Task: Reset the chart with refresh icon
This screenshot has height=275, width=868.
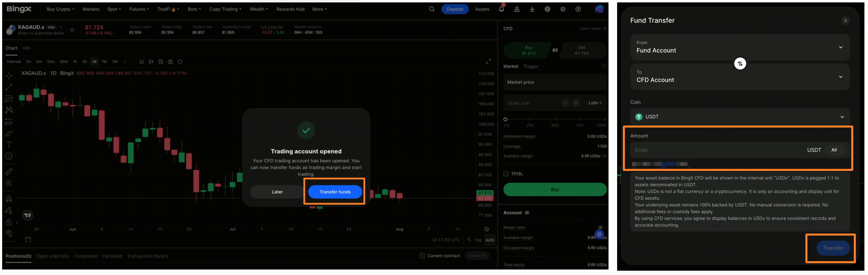Action: (180, 62)
